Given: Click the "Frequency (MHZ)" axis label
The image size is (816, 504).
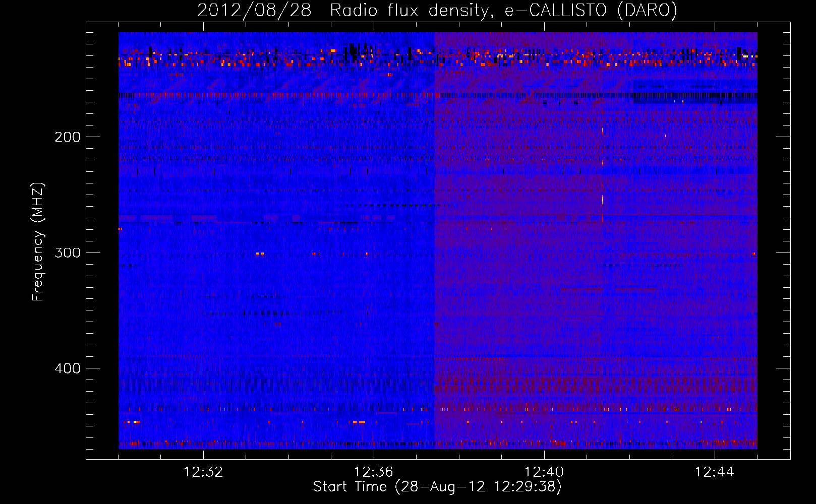Looking at the screenshot, I should [x=38, y=242].
